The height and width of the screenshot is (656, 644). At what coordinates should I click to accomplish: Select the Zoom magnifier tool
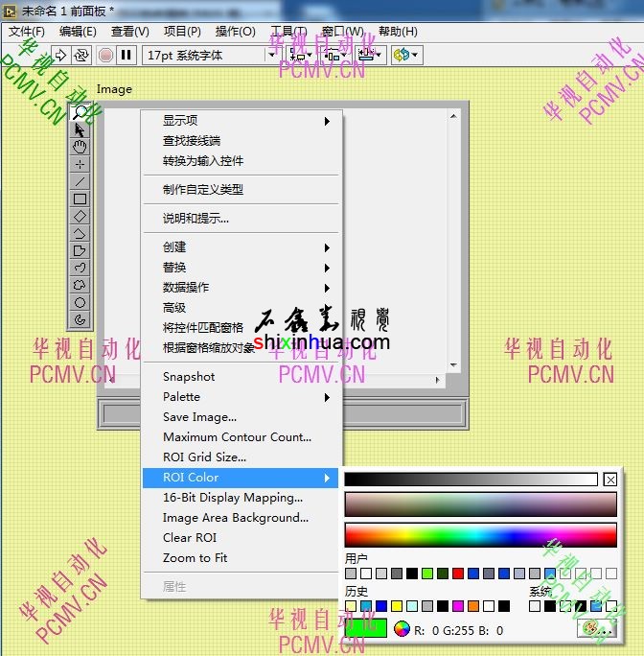80,113
